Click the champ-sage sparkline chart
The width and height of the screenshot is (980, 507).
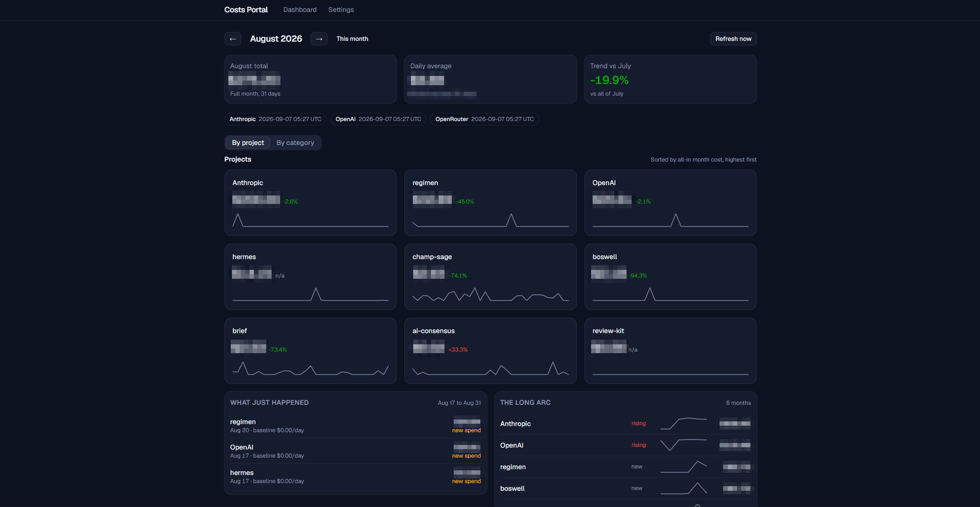pyautogui.click(x=490, y=295)
